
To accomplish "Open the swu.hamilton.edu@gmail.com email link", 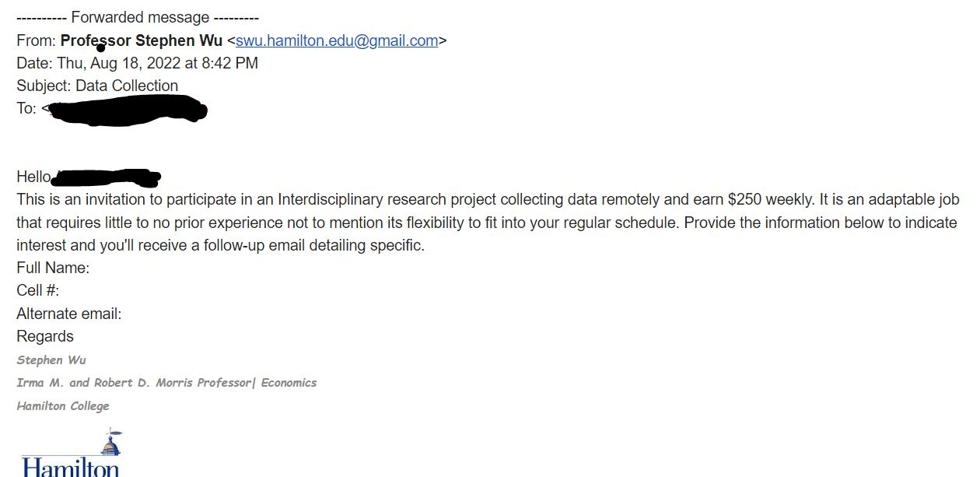I will (337, 40).
